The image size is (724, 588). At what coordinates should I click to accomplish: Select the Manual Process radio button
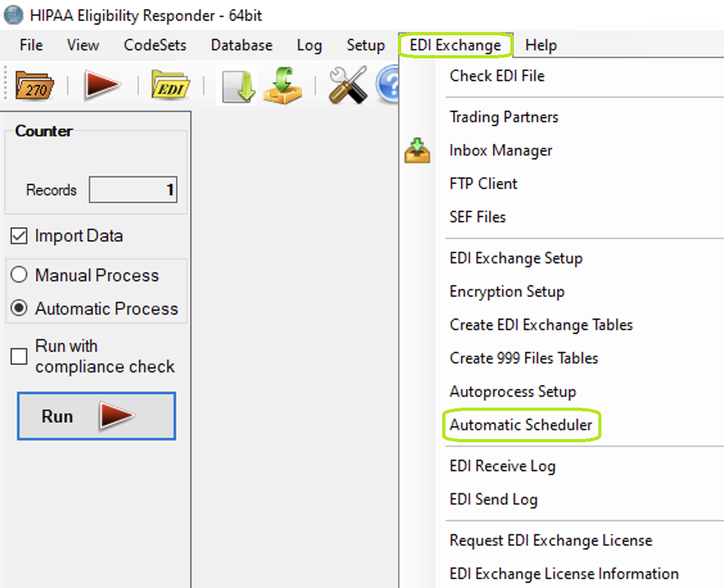click(x=19, y=275)
